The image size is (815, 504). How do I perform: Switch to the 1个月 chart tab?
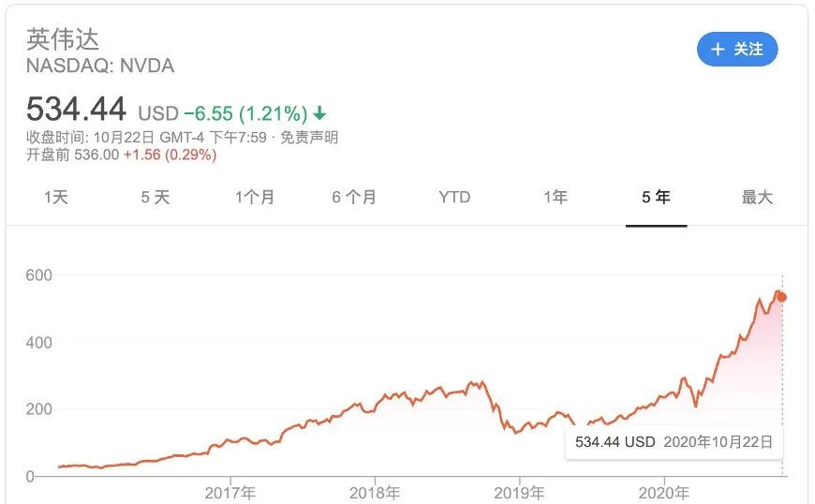pos(255,198)
